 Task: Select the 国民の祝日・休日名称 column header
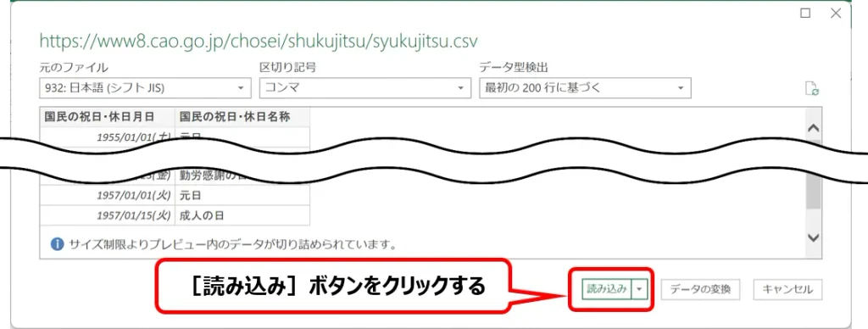[242, 117]
